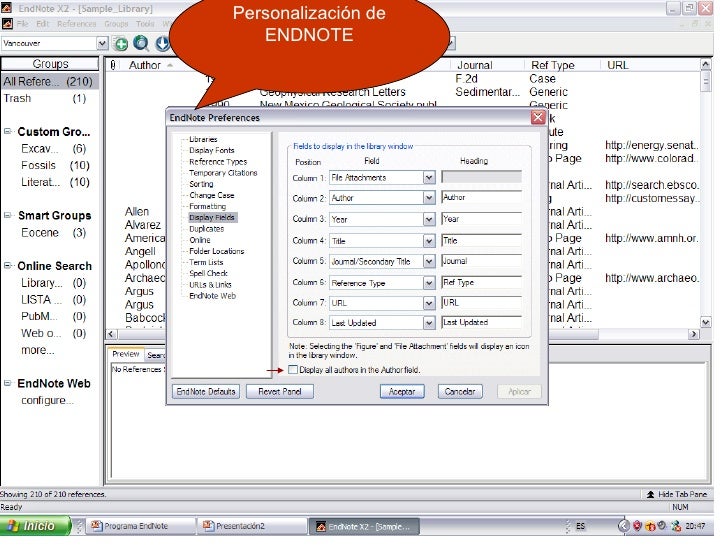
Task: Select the Fossils custom group
Action: 55,165
